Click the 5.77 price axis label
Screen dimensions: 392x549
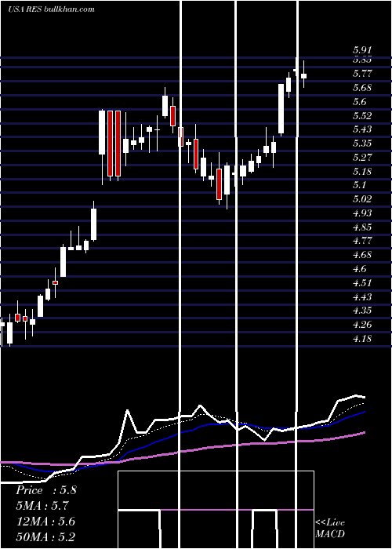[x=362, y=74]
